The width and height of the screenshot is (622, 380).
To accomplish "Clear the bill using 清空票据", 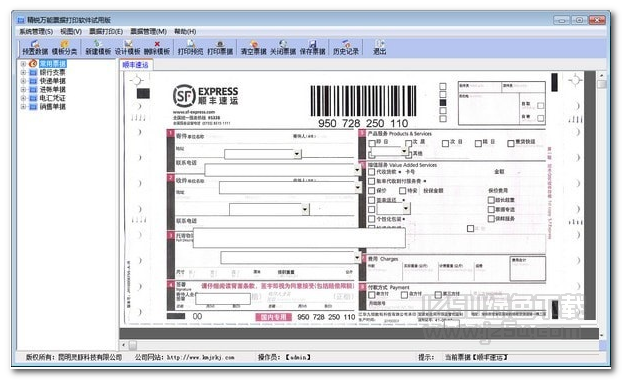I will [x=253, y=48].
